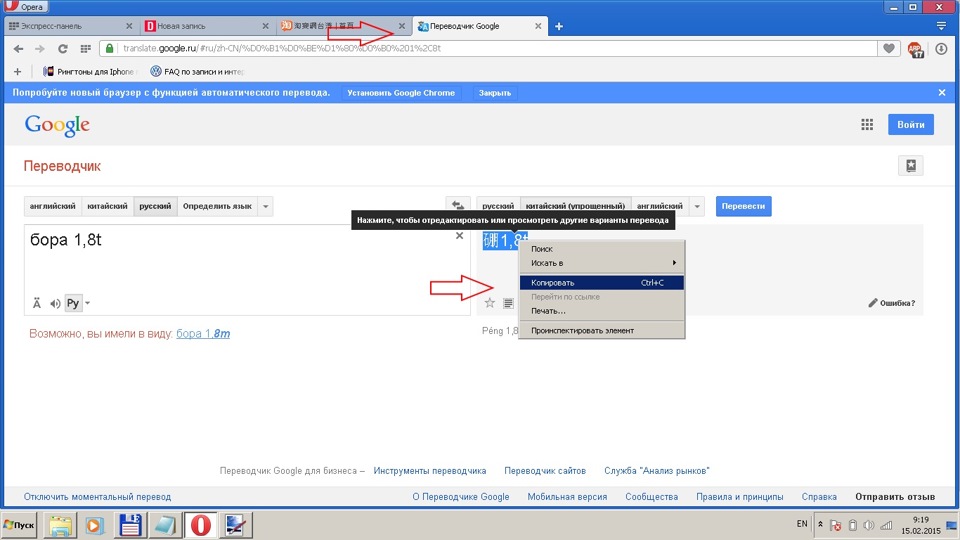The width and height of the screenshot is (960, 540).
Task: Go forward with the browser forward arrow
Action: click(x=40, y=48)
